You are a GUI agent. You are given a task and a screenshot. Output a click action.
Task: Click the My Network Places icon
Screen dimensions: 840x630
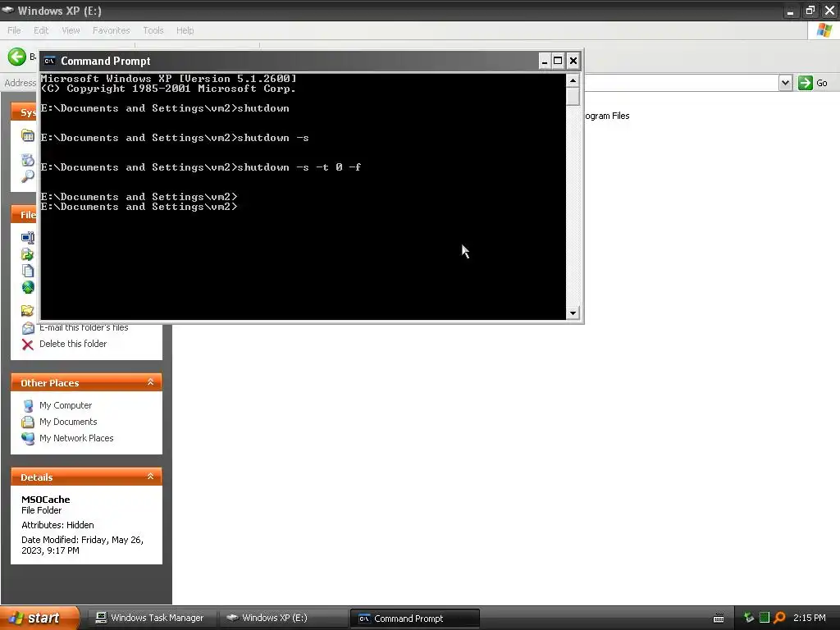pos(28,438)
